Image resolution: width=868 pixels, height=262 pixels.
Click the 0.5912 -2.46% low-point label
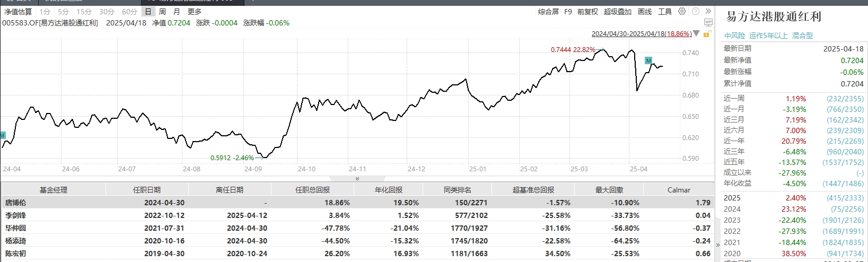pyautogui.click(x=232, y=158)
